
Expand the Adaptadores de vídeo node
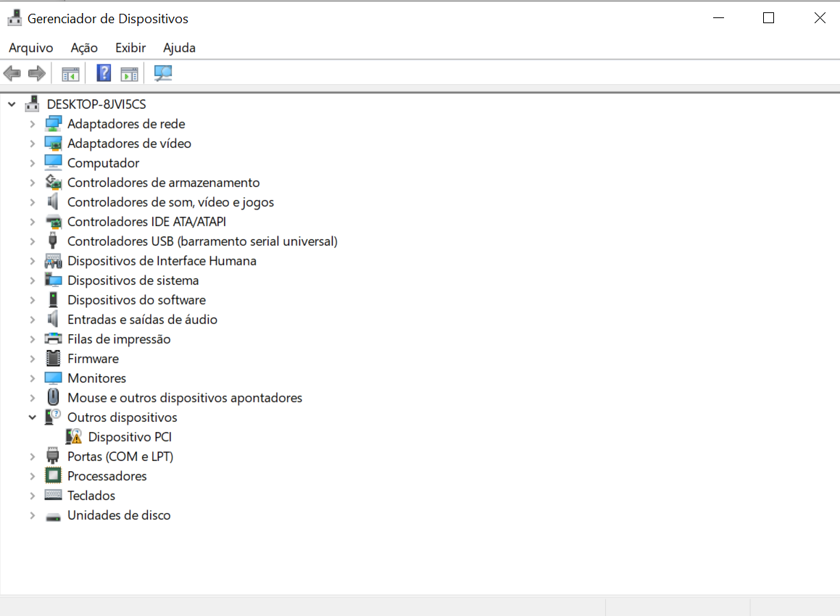[x=32, y=143]
